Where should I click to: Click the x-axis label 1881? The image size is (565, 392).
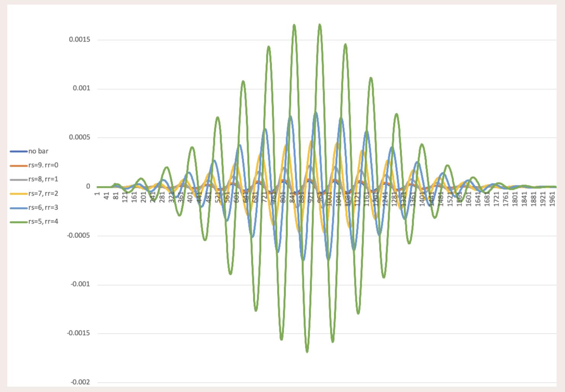533,198
